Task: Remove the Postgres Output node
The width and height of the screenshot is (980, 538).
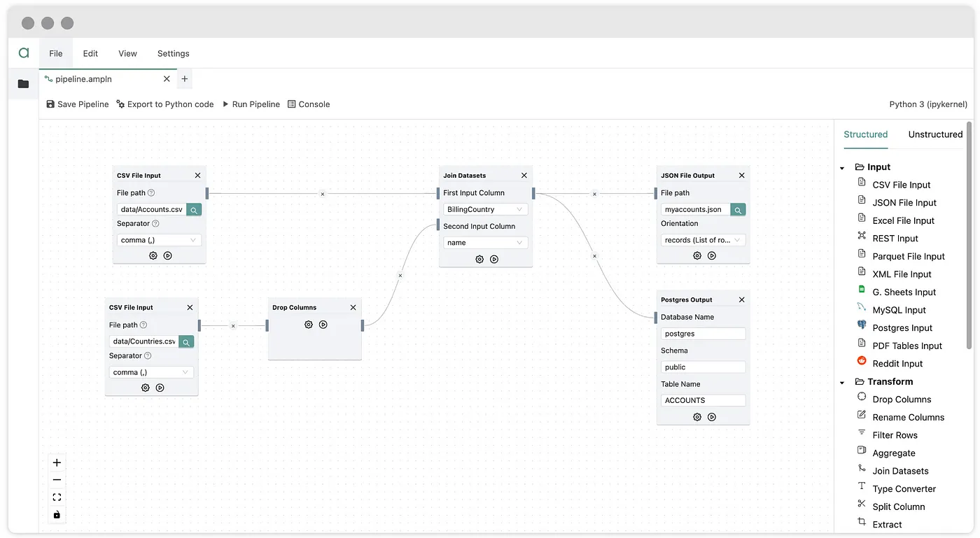Action: click(x=742, y=299)
